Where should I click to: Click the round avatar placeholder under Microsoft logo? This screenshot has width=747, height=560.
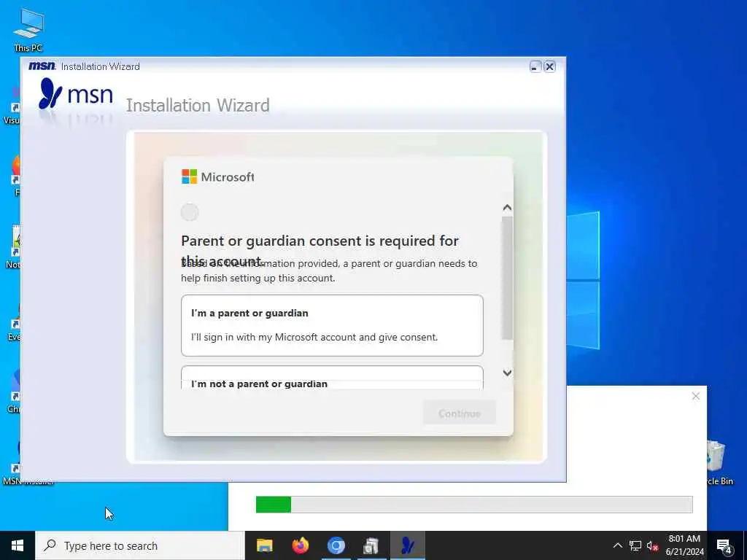tap(190, 212)
